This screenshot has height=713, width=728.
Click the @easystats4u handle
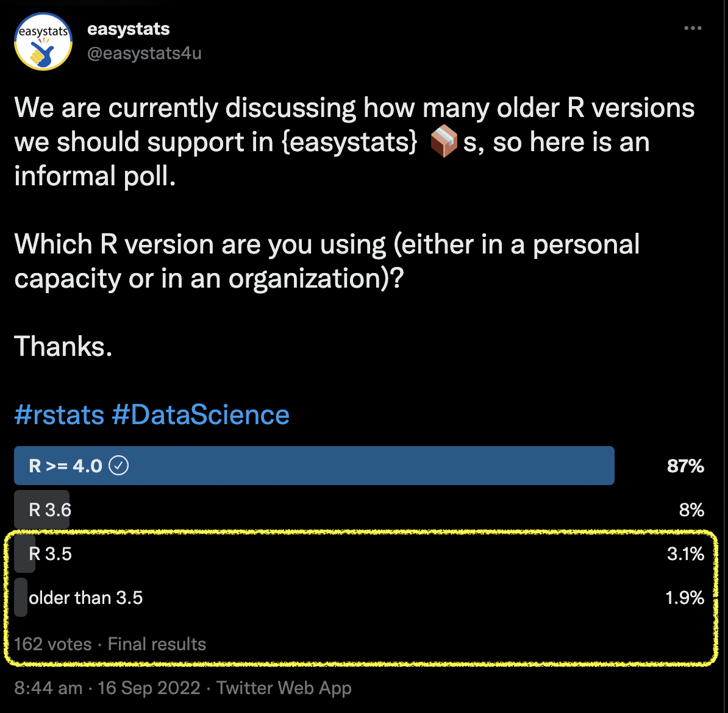(145, 53)
